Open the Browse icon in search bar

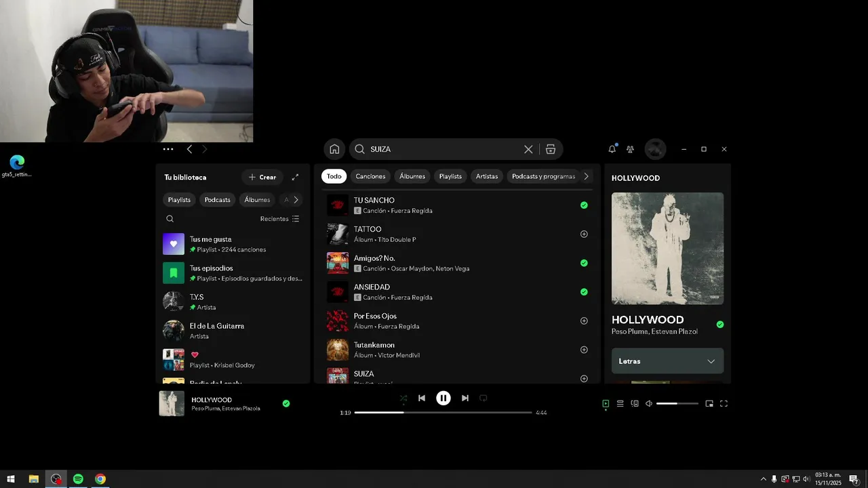(551, 149)
